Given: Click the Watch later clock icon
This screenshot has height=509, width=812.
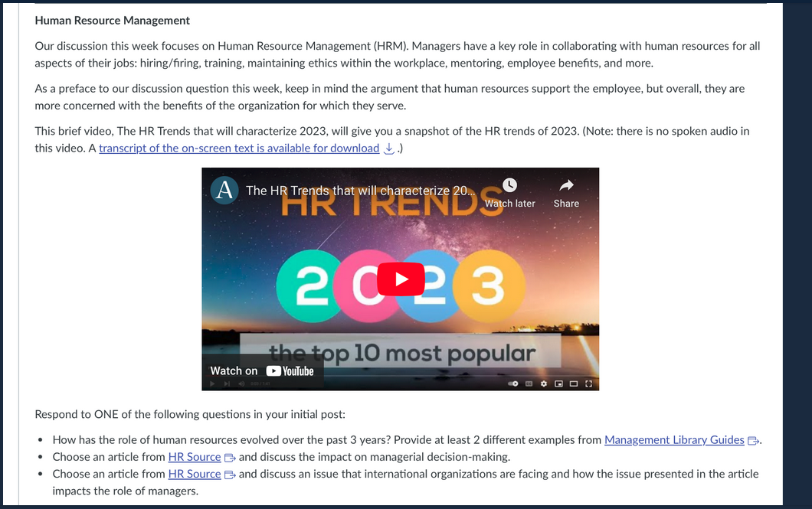Looking at the screenshot, I should 509,185.
